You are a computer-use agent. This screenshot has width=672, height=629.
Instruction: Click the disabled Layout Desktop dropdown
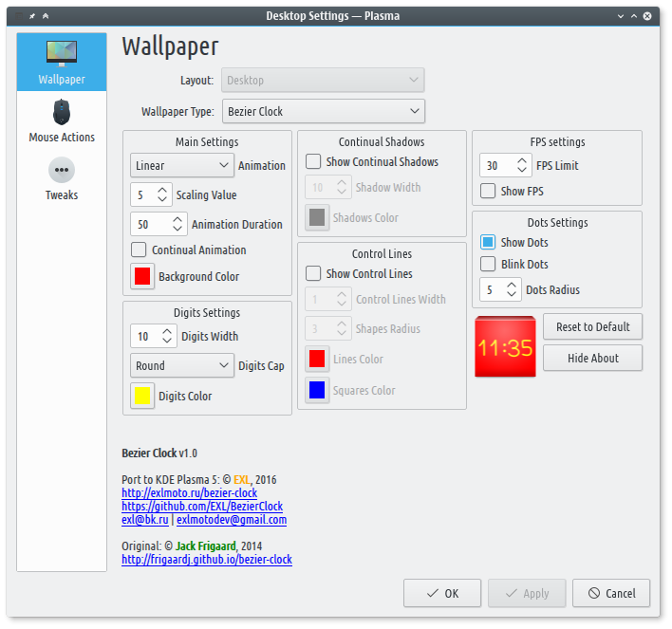[x=323, y=80]
